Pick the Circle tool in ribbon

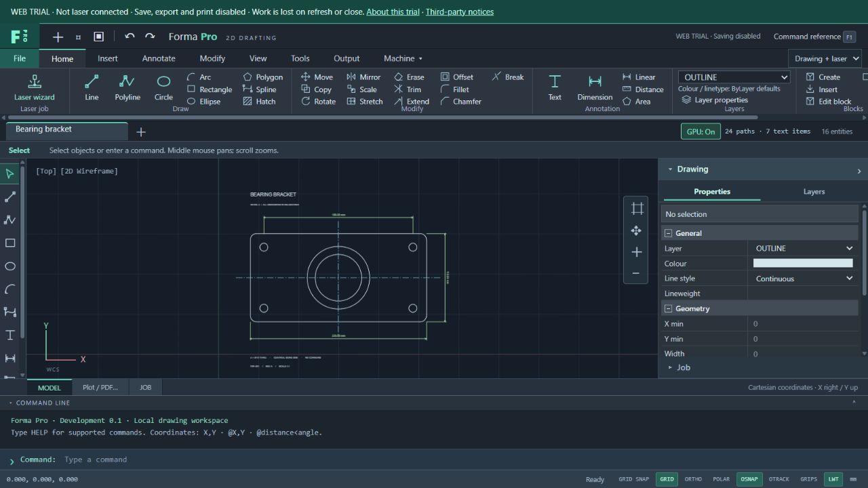[x=163, y=87]
